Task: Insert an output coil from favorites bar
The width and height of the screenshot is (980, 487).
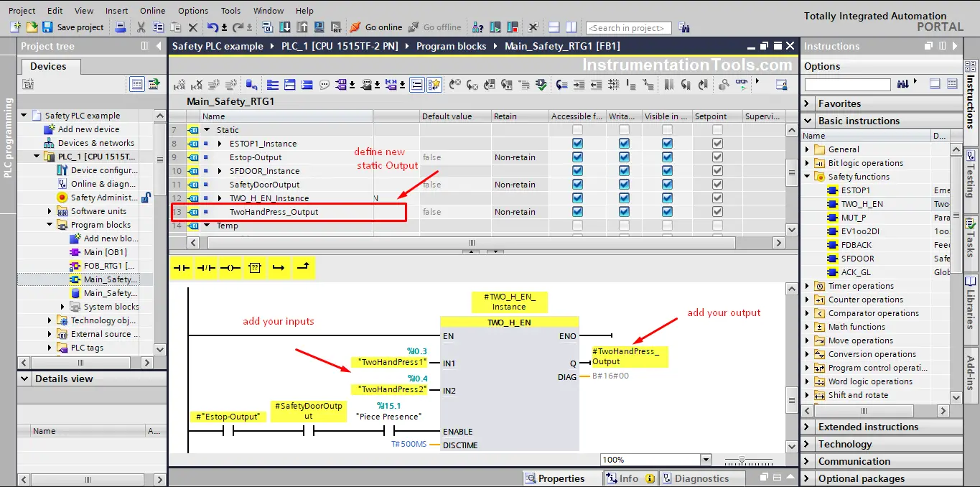Action: click(230, 268)
